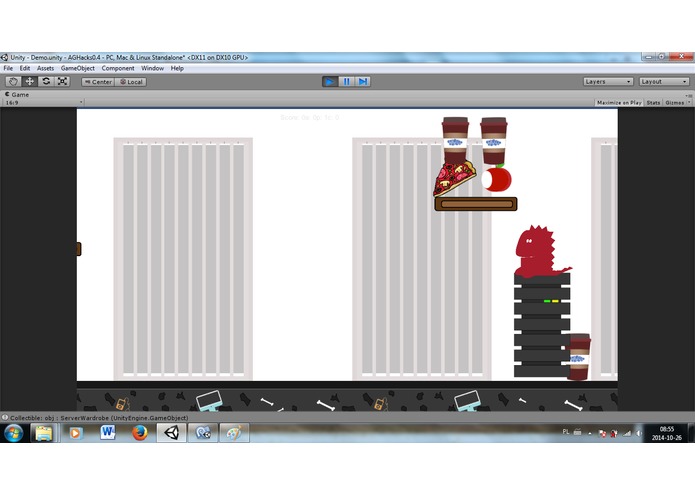Click the wooden floating platform

476,204
